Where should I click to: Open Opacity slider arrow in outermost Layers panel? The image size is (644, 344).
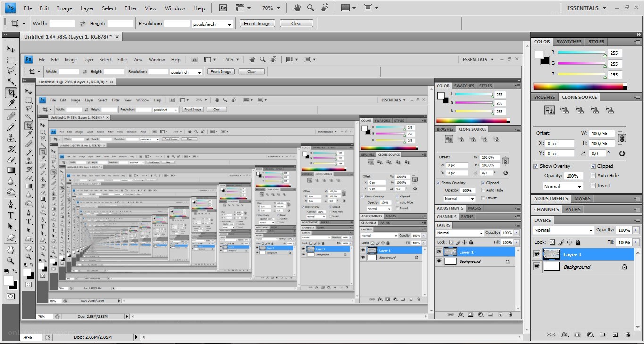(635, 230)
